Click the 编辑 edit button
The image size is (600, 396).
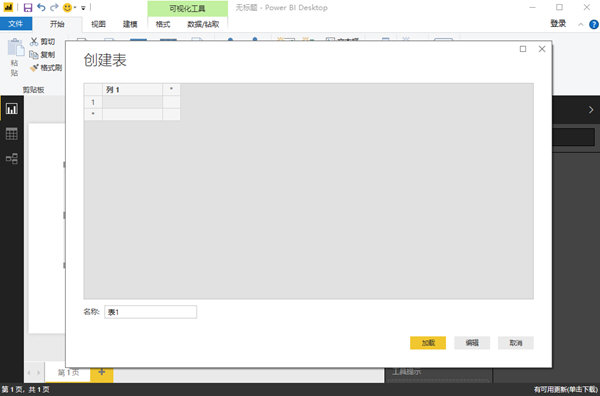click(472, 343)
